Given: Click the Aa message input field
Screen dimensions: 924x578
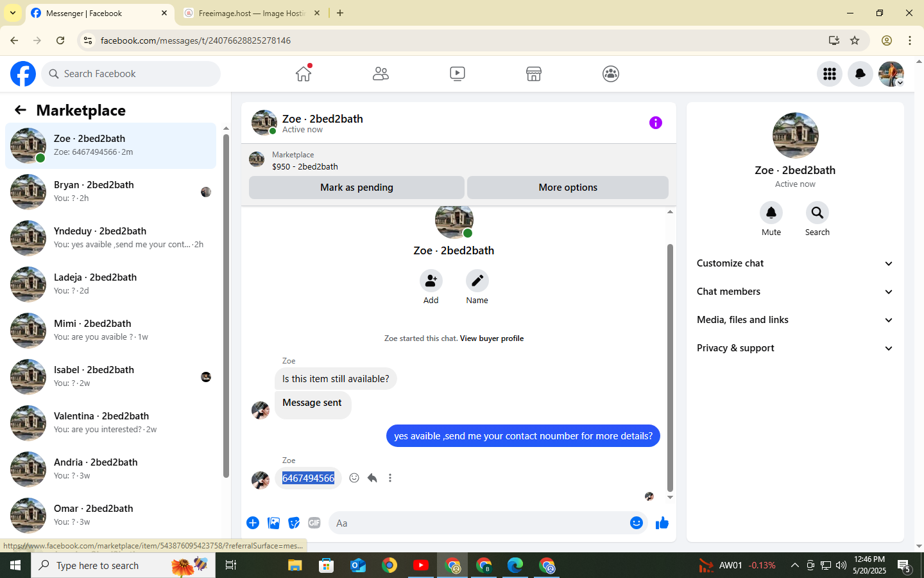Looking at the screenshot, I should pyautogui.click(x=478, y=523).
